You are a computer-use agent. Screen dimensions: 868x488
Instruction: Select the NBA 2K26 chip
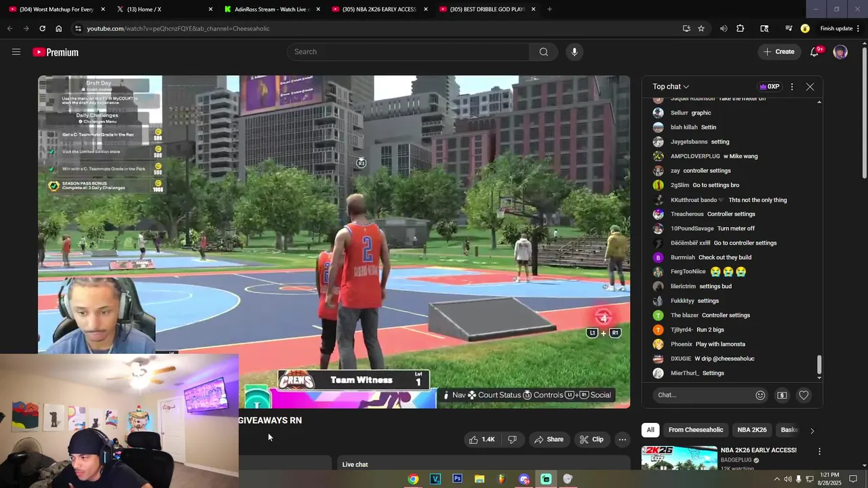coord(752,430)
